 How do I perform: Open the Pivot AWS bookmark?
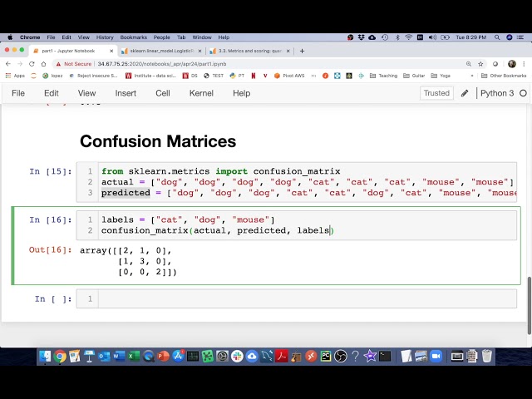(x=289, y=76)
